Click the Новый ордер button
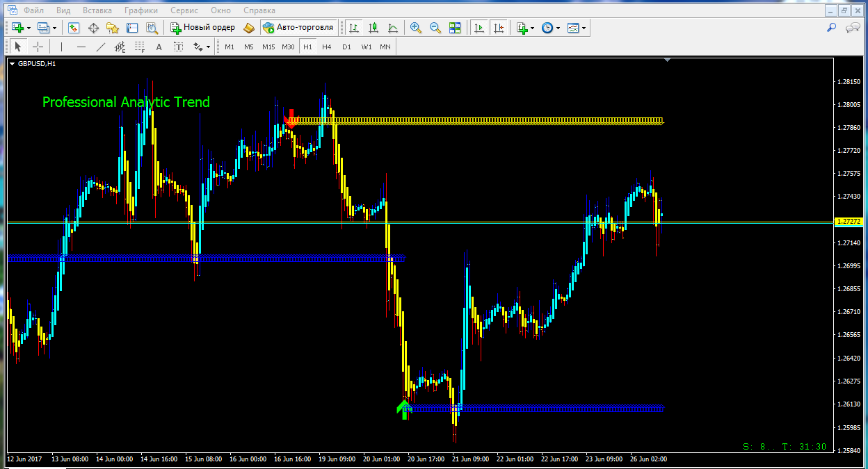Screen dimensions: 868x469 click(203, 28)
